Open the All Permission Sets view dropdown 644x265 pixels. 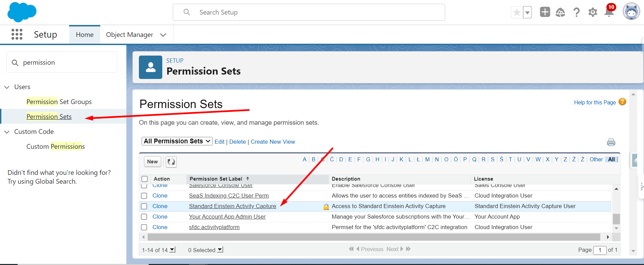(177, 141)
